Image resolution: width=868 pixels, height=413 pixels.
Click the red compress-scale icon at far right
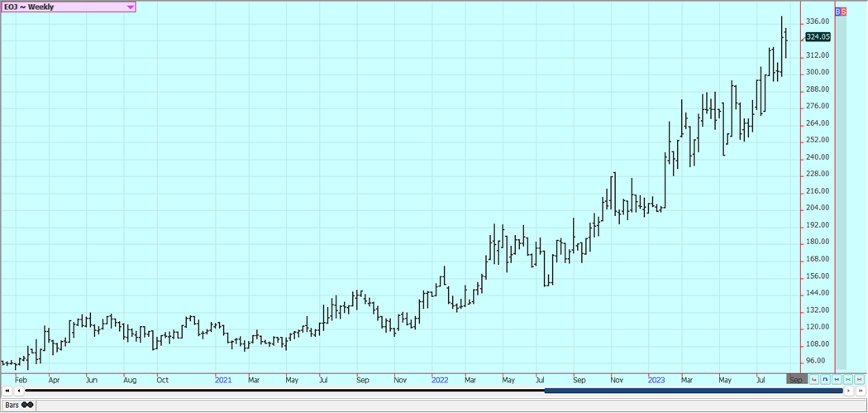859,379
